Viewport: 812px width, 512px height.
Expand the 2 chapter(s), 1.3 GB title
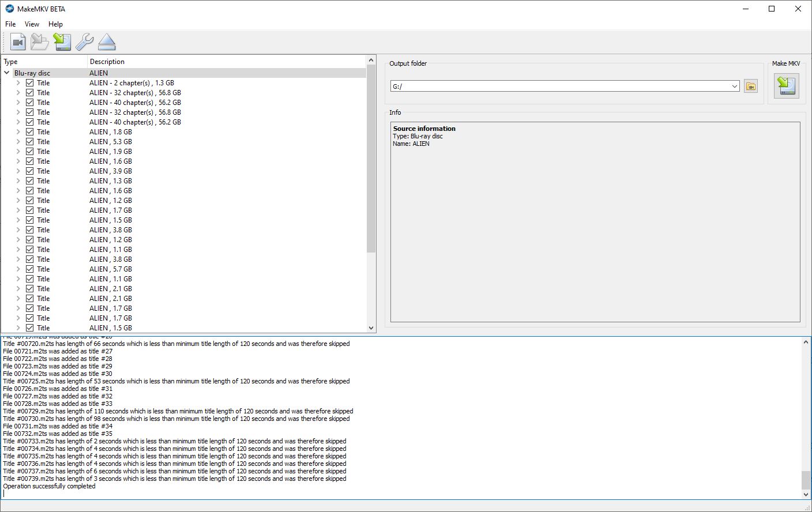(18, 83)
